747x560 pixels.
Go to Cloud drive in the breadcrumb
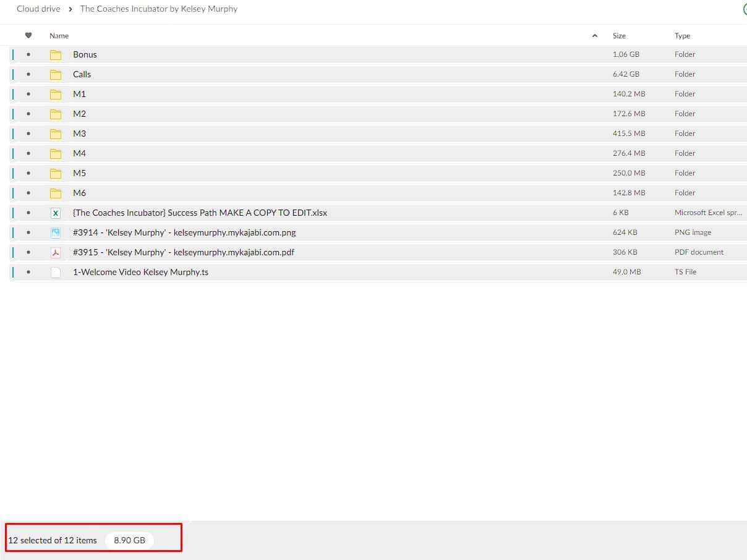(38, 9)
